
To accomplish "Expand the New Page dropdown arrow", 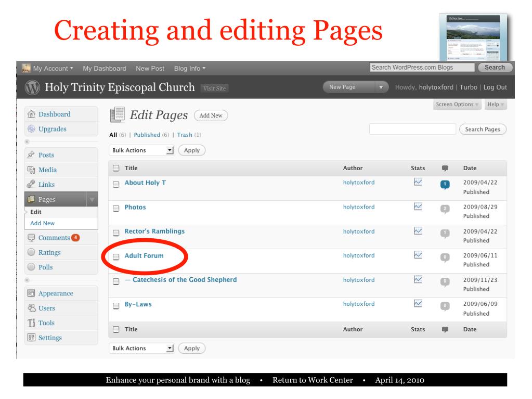I will tap(381, 87).
